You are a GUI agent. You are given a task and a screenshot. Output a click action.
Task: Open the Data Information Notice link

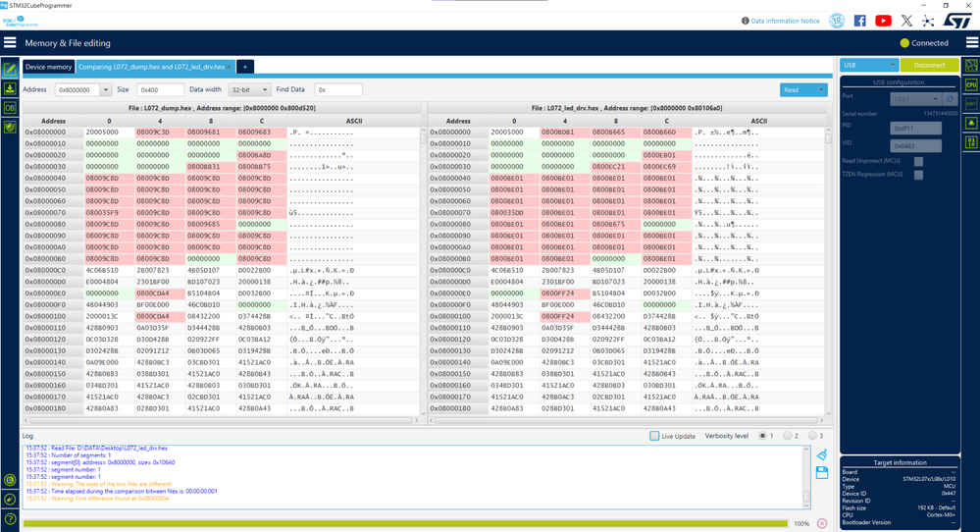click(785, 21)
